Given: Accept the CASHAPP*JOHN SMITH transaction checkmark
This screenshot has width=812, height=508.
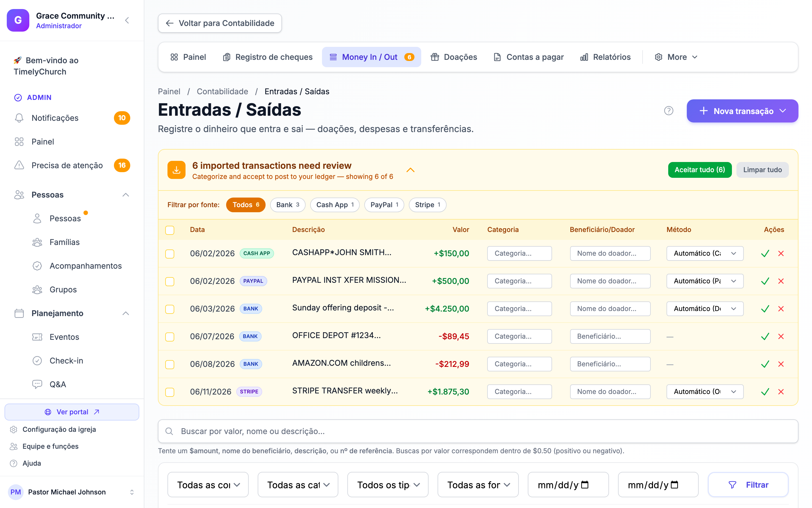Looking at the screenshot, I should (x=765, y=253).
